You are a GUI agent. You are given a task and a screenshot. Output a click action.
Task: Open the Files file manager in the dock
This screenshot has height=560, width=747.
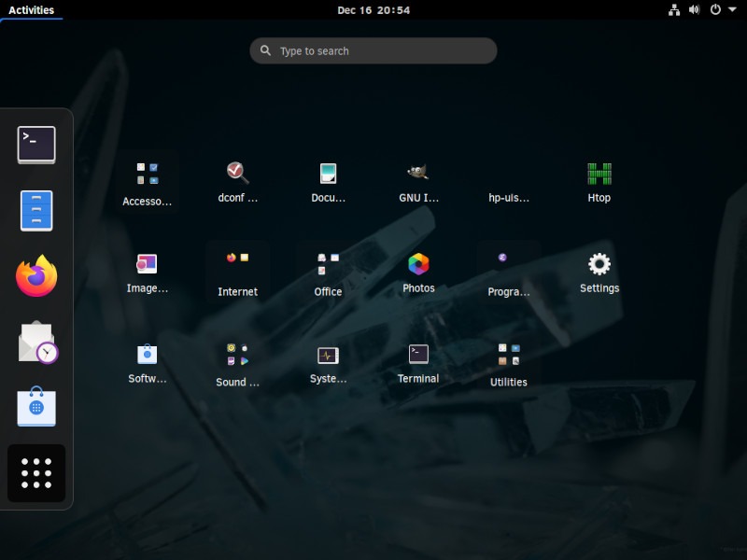[35, 210]
